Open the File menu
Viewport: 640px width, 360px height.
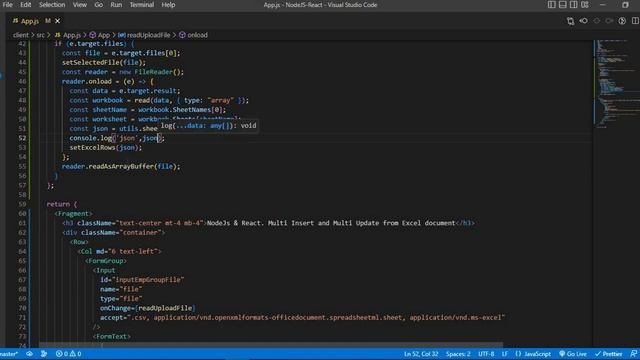[7, 5]
